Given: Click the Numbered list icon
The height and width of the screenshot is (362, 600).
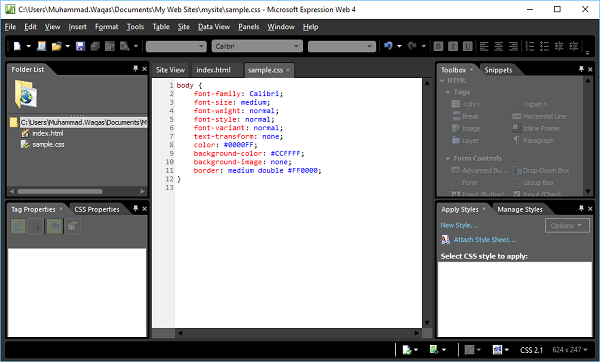Looking at the screenshot, I should click(530, 46).
